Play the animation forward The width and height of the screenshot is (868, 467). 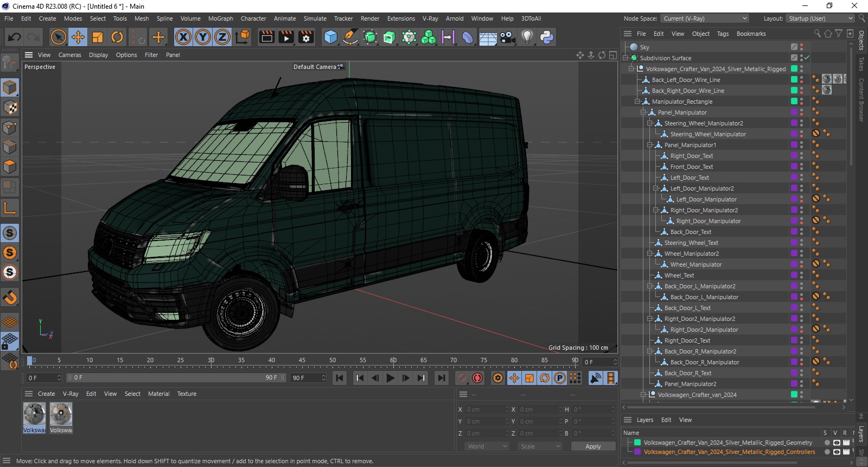[390, 378]
